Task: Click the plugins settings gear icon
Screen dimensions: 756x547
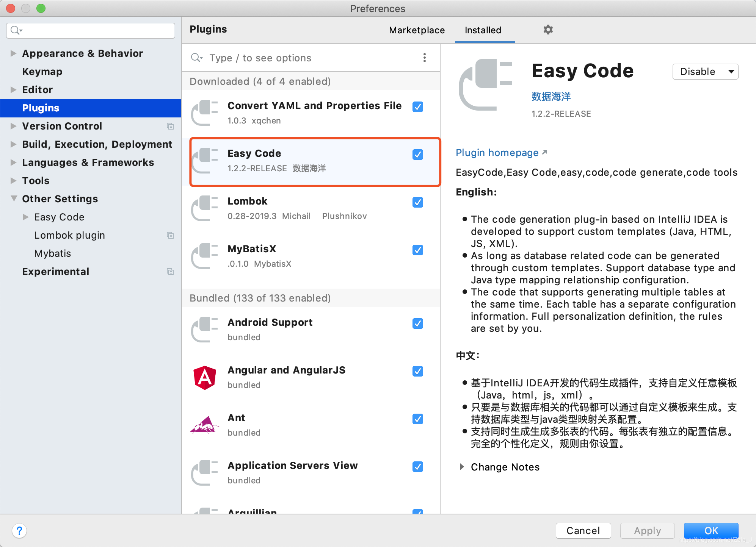Action: (x=548, y=30)
